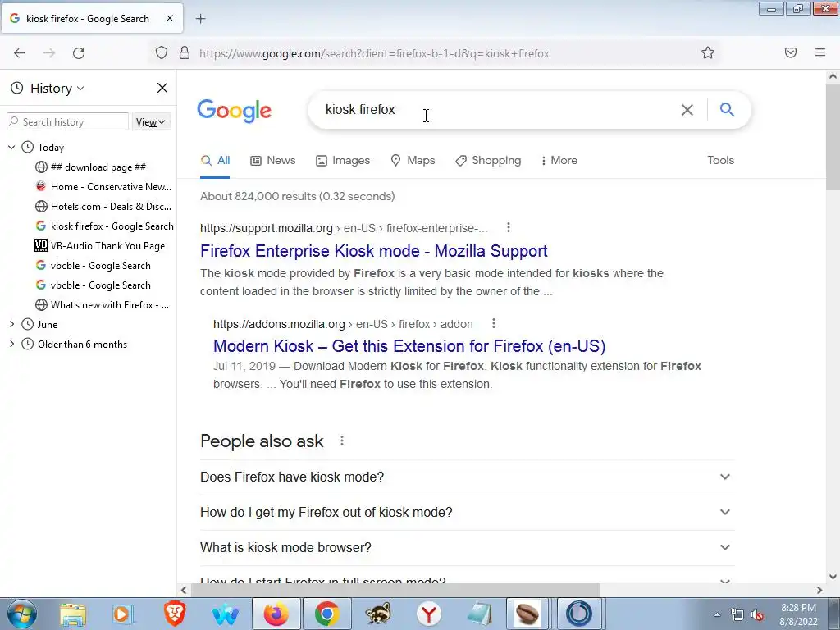Open the More search options menu

(x=559, y=160)
